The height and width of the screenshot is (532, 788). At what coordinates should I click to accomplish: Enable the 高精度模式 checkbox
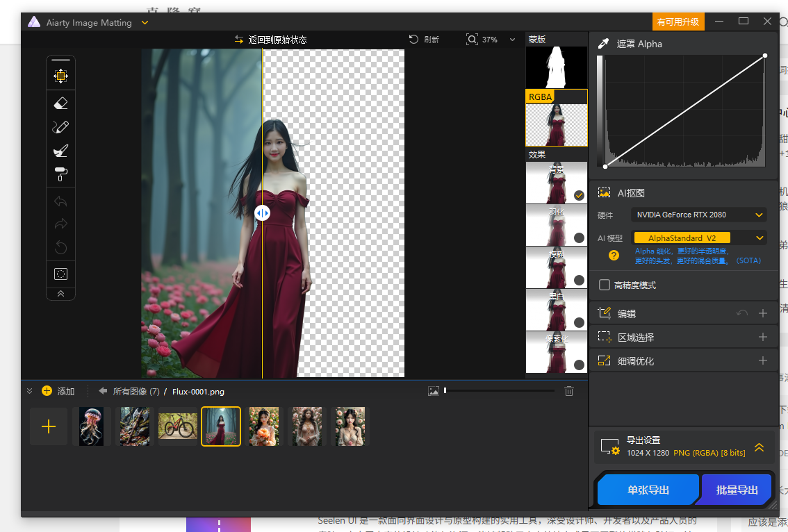(605, 285)
